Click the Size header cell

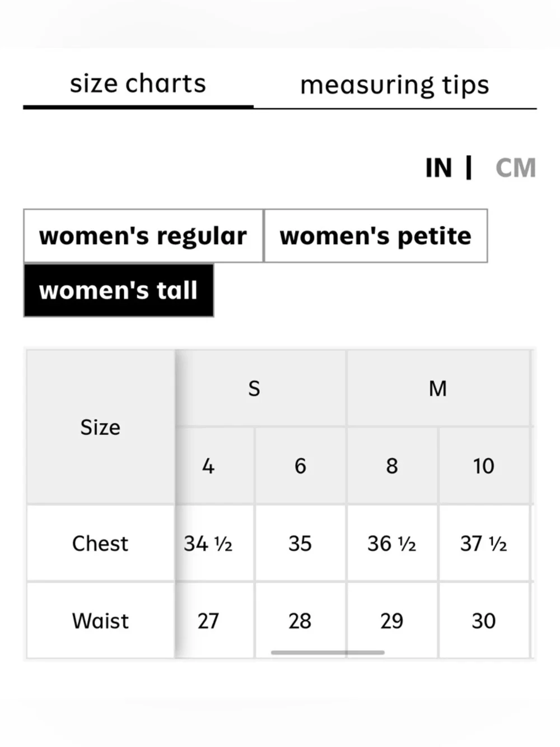coord(100,427)
